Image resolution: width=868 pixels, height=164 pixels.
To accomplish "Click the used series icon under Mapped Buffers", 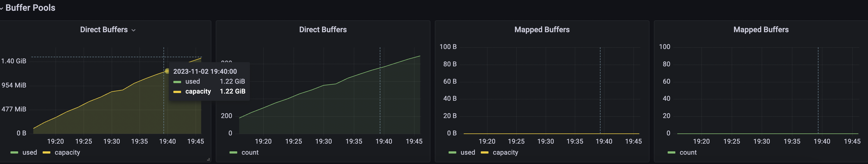I will (452, 152).
